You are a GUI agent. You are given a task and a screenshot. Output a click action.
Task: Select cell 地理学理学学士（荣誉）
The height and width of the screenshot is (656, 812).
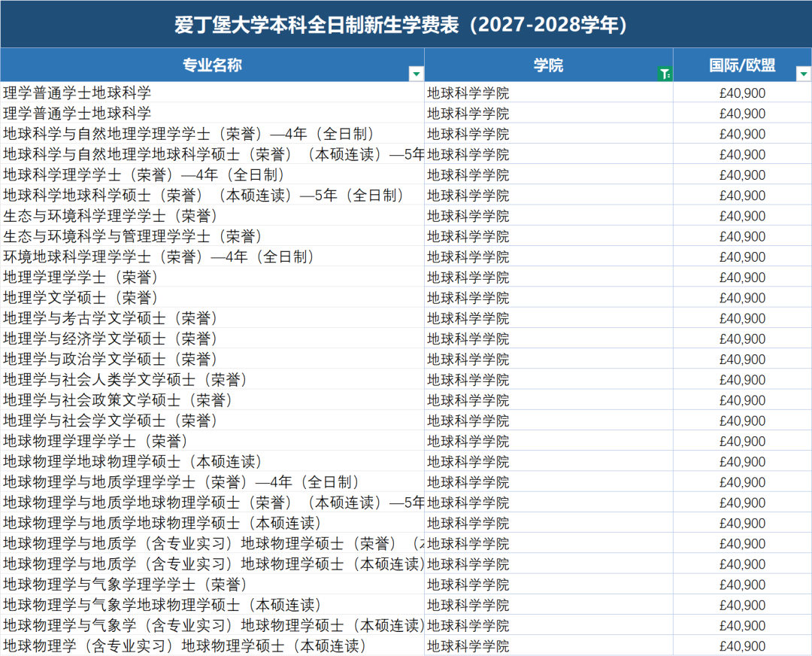coord(212,277)
